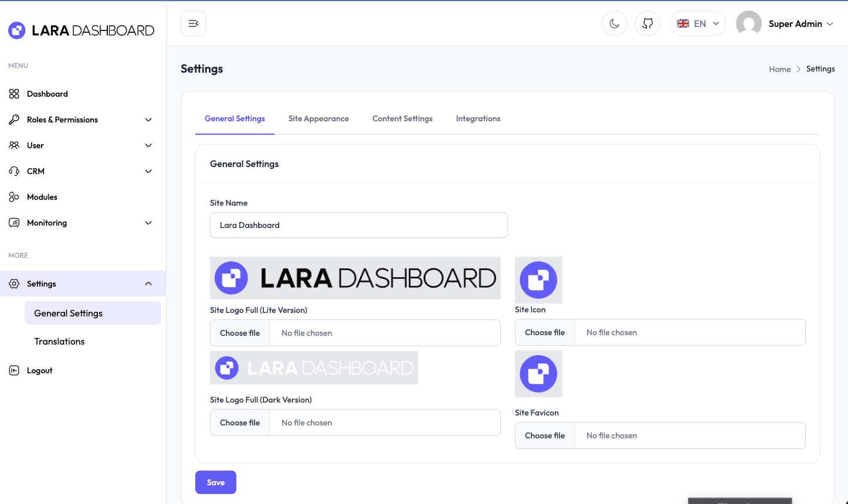Click the UK flag language icon

[x=683, y=23]
